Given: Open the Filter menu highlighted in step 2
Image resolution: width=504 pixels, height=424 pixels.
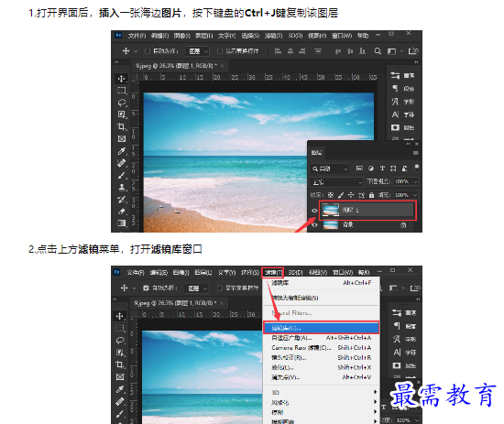Looking at the screenshot, I should point(272,273).
